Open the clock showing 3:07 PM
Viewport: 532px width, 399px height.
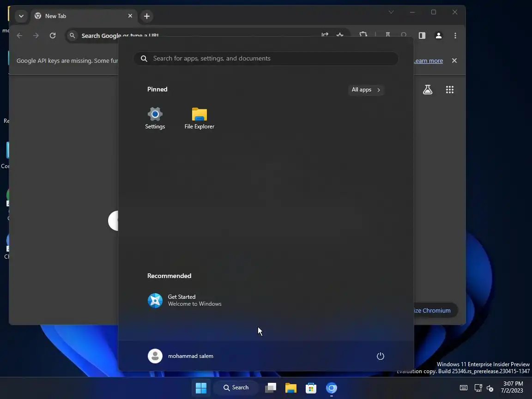click(x=512, y=387)
